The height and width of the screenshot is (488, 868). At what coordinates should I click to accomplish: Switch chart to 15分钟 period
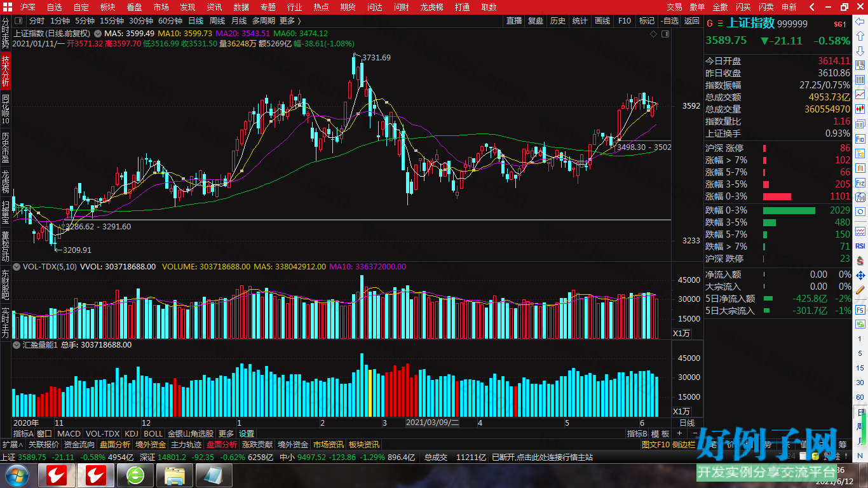(x=112, y=20)
